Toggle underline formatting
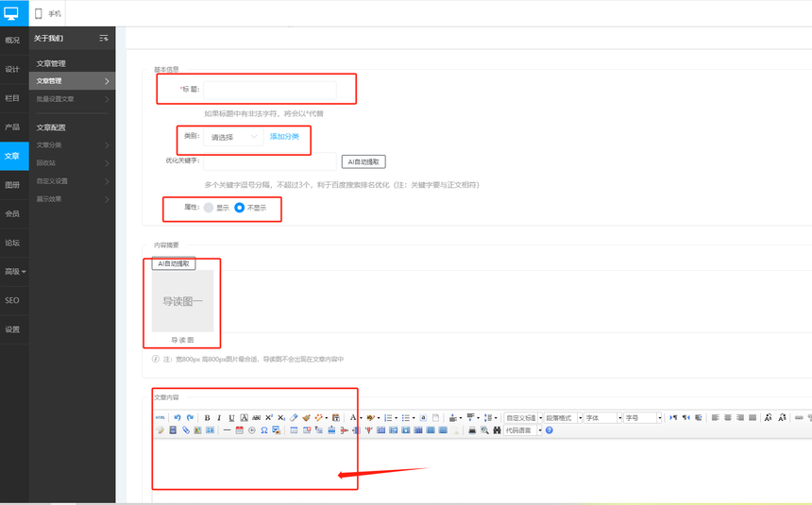 coord(231,417)
